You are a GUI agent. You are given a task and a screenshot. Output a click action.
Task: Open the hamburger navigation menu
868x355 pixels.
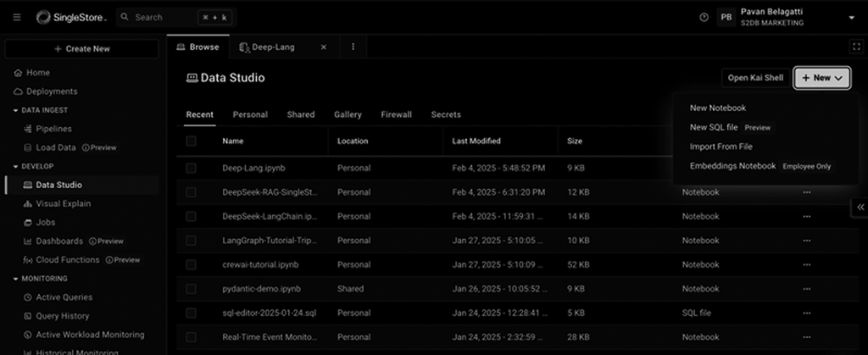pyautogui.click(x=17, y=17)
